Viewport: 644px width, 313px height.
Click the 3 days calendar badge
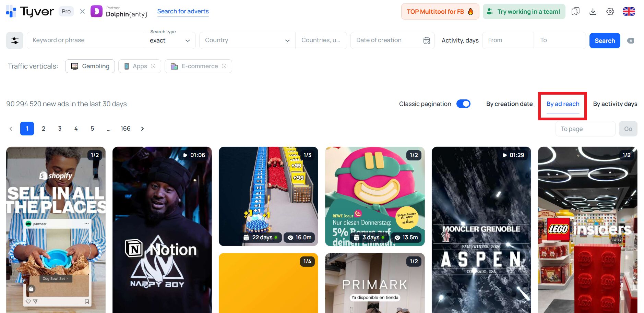click(369, 237)
